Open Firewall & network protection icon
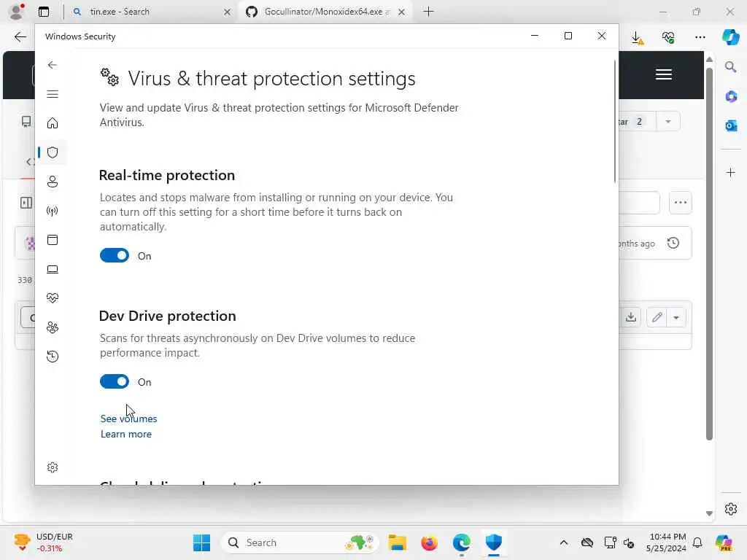The height and width of the screenshot is (560, 747). coord(53,211)
